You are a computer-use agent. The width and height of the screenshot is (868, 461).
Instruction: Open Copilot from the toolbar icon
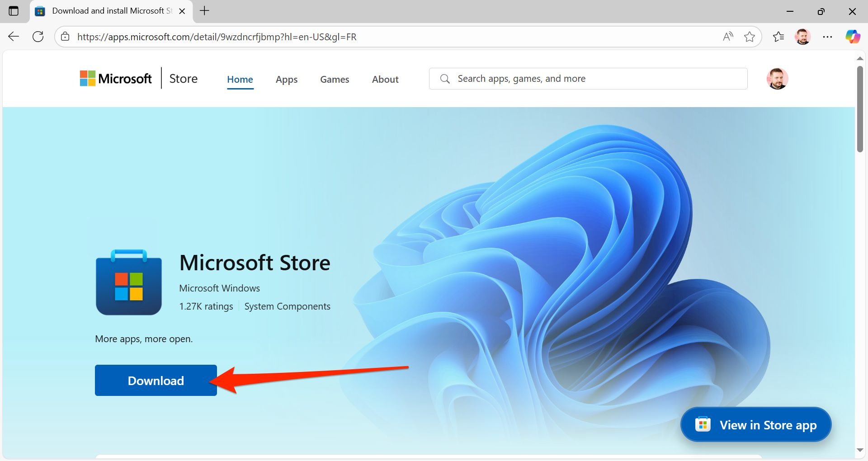(853, 37)
